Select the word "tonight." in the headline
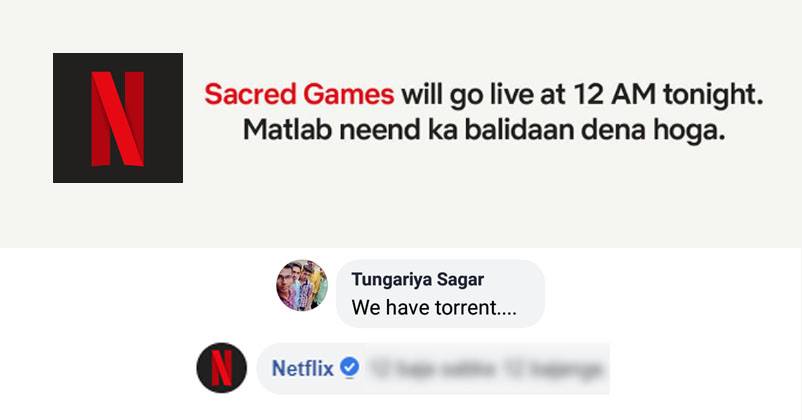 click(713, 96)
